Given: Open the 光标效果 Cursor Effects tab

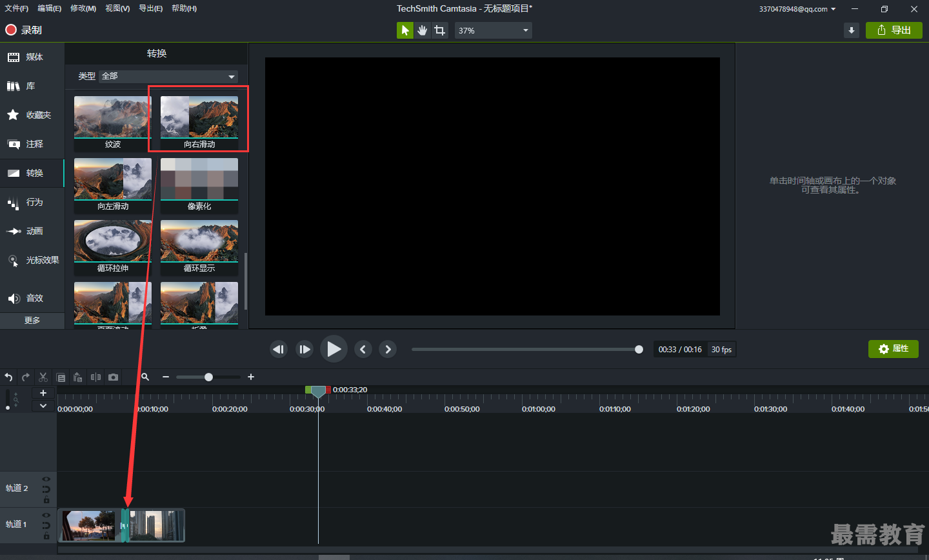Looking at the screenshot, I should (x=32, y=260).
